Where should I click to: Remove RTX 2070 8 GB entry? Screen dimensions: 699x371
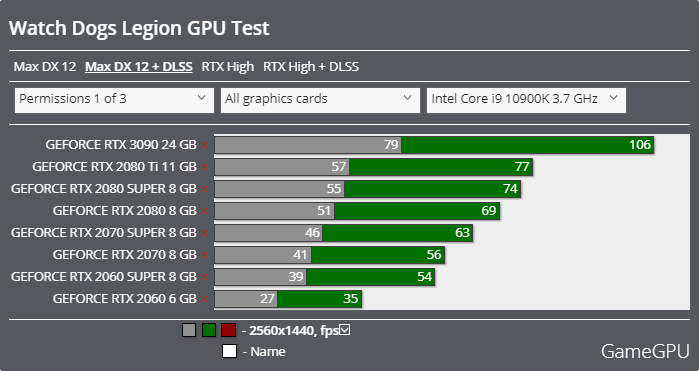pos(204,255)
